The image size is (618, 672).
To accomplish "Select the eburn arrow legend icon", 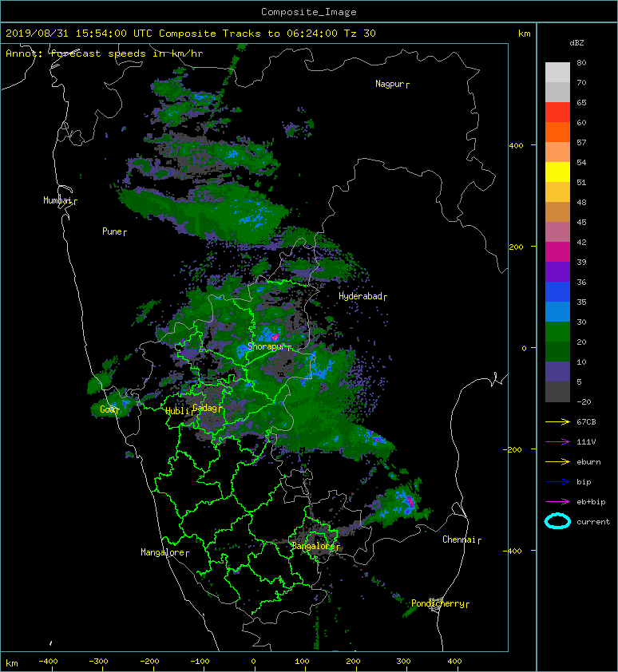I will click(x=557, y=461).
